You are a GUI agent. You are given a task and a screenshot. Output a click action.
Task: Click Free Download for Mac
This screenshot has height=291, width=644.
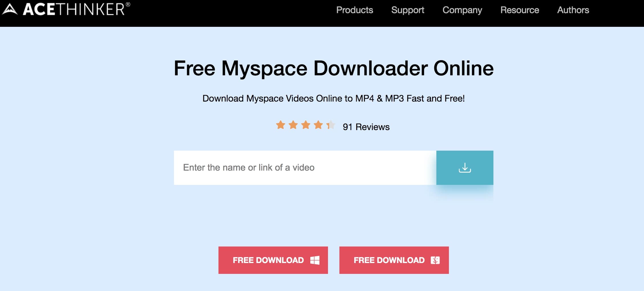point(394,260)
